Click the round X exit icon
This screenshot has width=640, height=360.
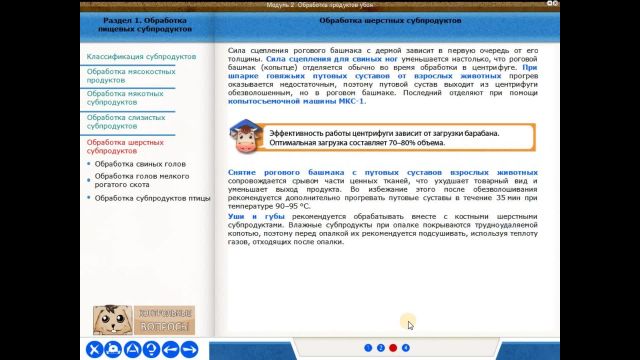[94, 349]
